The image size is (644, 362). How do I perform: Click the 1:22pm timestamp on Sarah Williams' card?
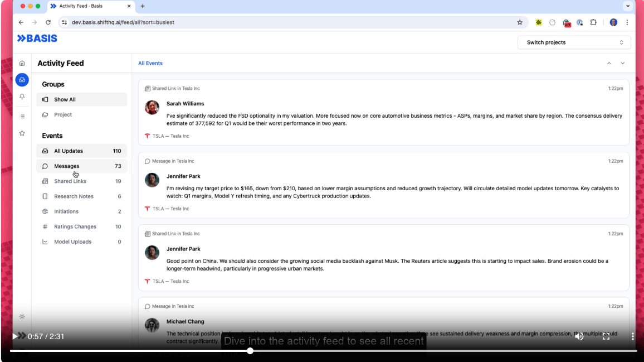click(616, 89)
